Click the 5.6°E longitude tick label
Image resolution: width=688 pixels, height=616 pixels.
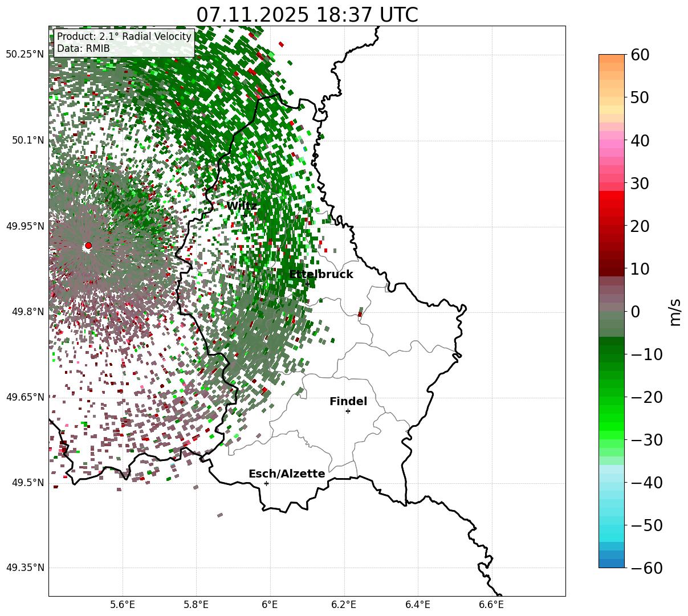(x=123, y=605)
